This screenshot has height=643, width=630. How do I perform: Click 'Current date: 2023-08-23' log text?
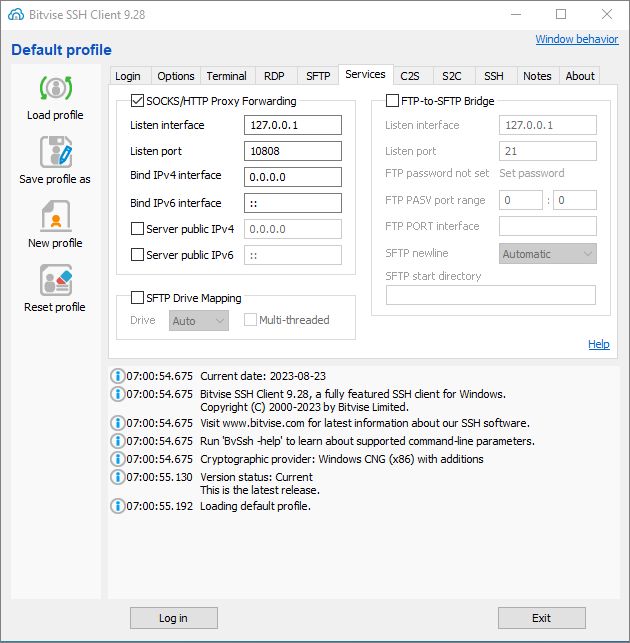tap(263, 376)
